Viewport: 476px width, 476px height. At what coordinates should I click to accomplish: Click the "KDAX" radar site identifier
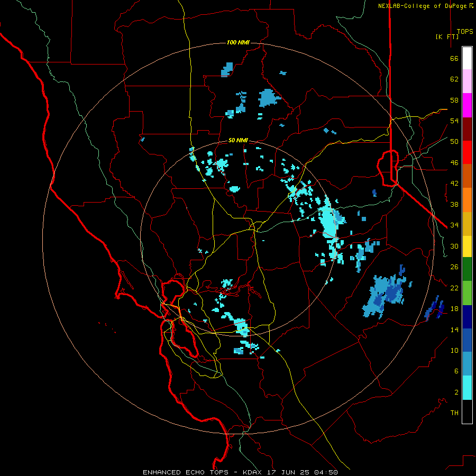click(x=253, y=472)
